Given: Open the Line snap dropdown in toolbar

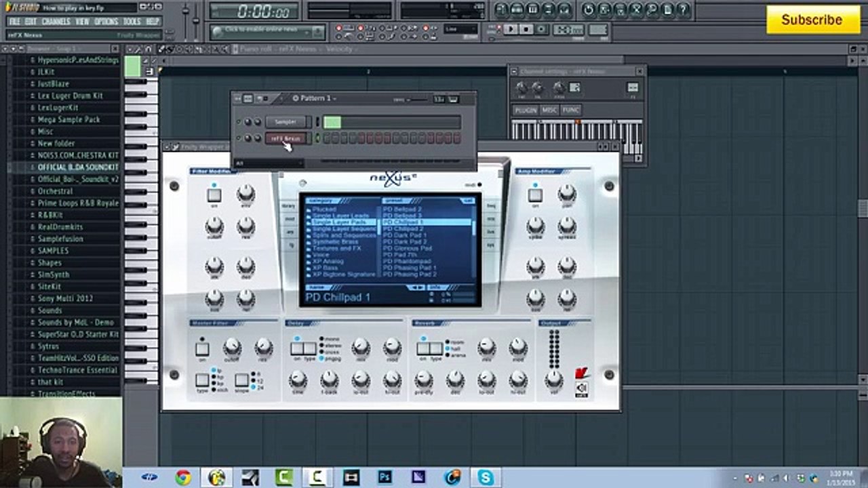Looking at the screenshot, I should pyautogui.click(x=460, y=29).
